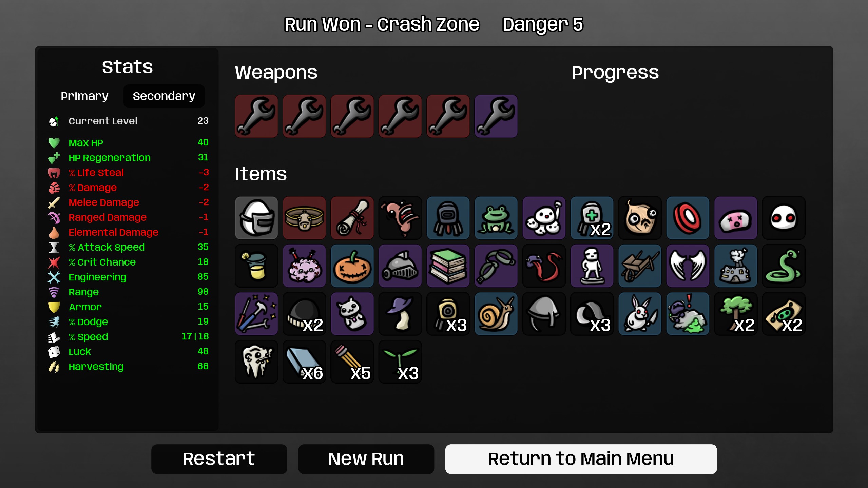Select the stack of books item

(448, 266)
